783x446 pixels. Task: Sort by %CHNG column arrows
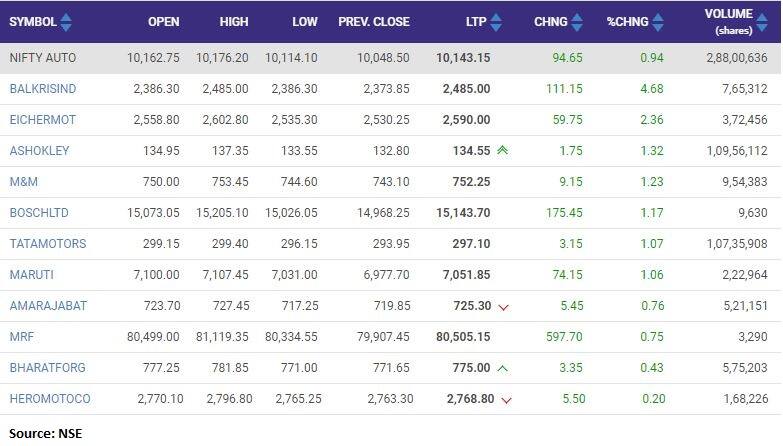[658, 22]
